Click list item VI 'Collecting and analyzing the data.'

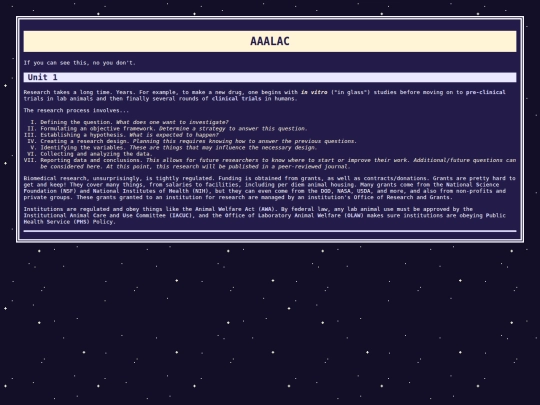tap(96, 154)
